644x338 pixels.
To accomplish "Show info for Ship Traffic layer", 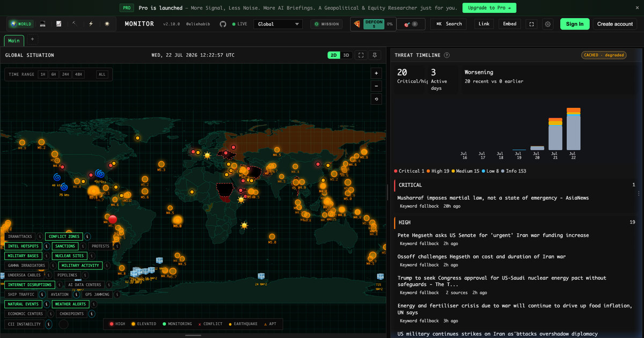I will 42,295.
